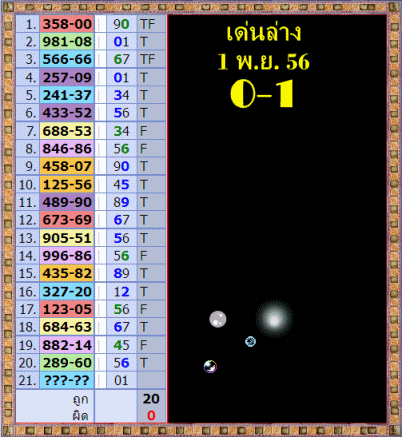Click the 882-14 entry
The image size is (402, 438).
[67, 345]
